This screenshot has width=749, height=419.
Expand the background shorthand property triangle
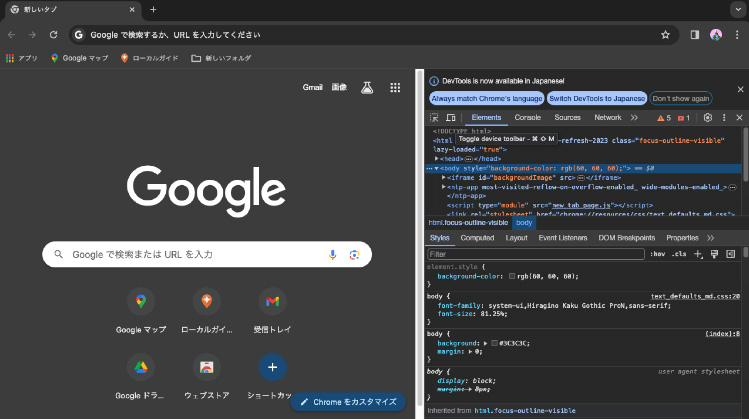coord(485,343)
